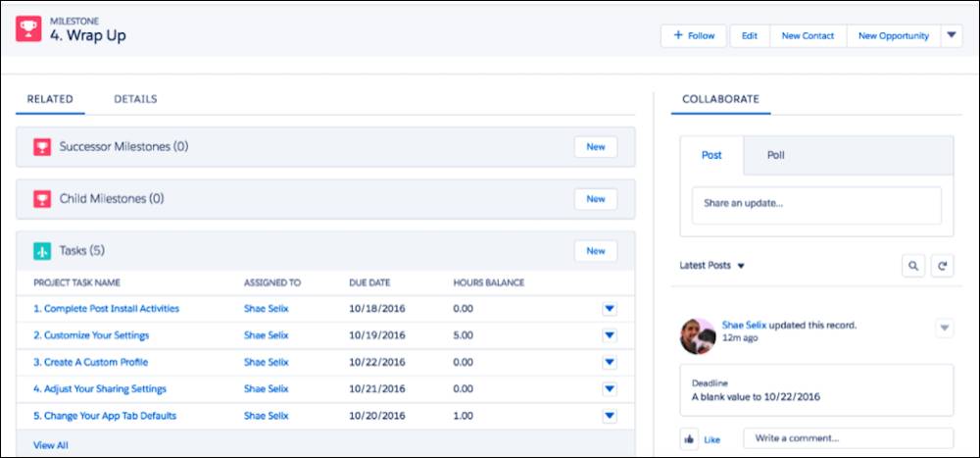
Task: Click the New Opportunity button
Action: click(894, 35)
